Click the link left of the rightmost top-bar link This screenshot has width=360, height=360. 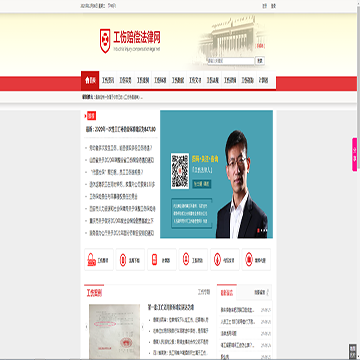coord(265,6)
